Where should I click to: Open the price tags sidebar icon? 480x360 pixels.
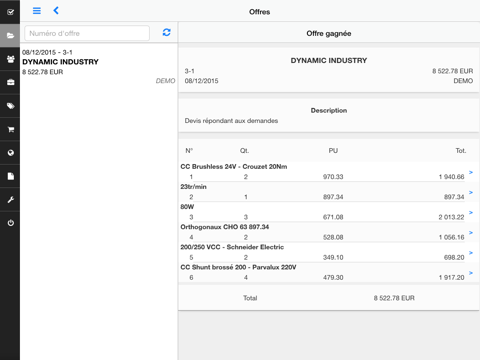(x=10, y=106)
